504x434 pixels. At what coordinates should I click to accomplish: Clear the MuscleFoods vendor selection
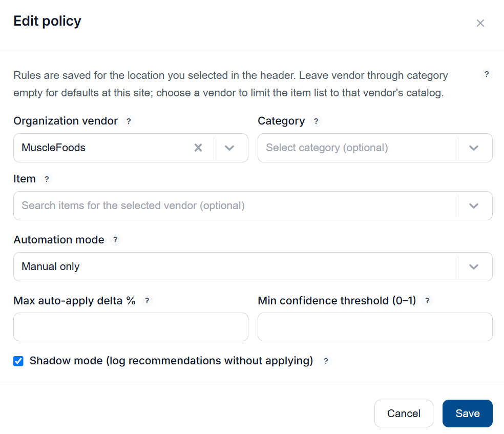coord(198,148)
